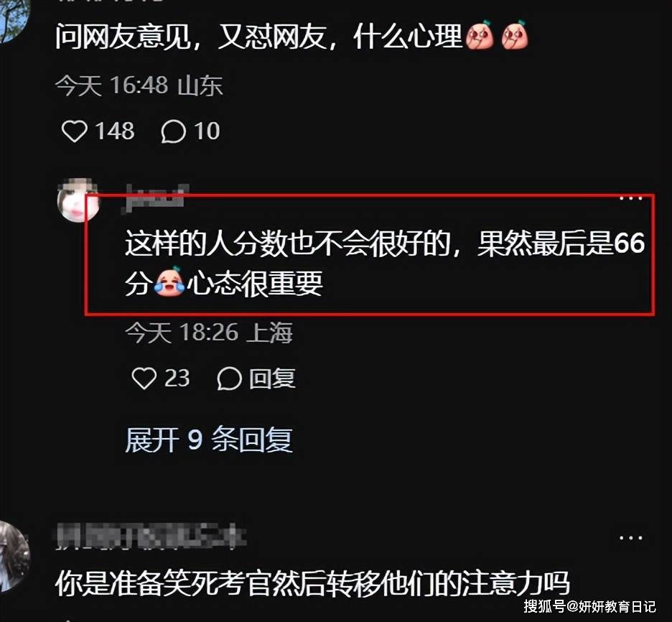Open the blurred reply author's avatar
This screenshot has width=672, height=622.
pyautogui.click(x=78, y=200)
